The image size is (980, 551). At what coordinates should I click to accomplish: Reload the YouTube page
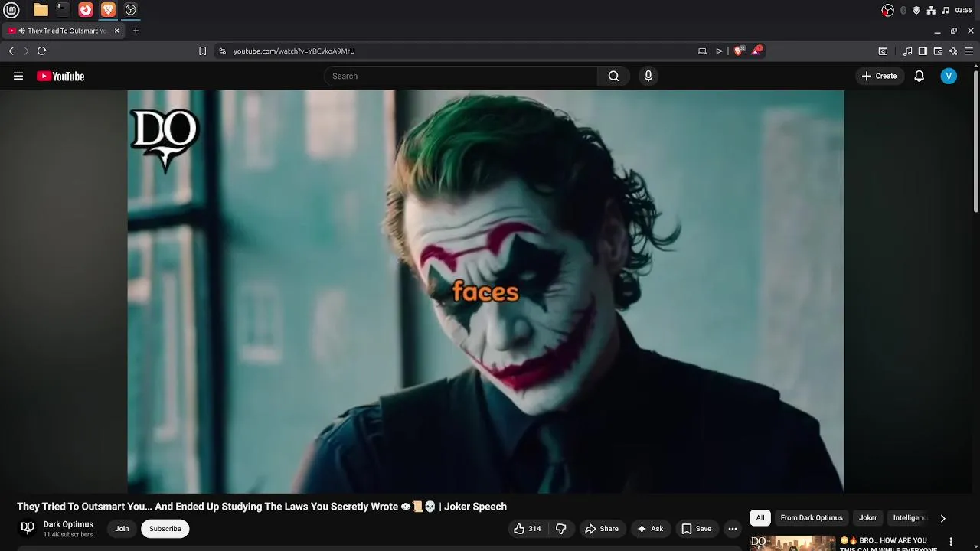41,51
